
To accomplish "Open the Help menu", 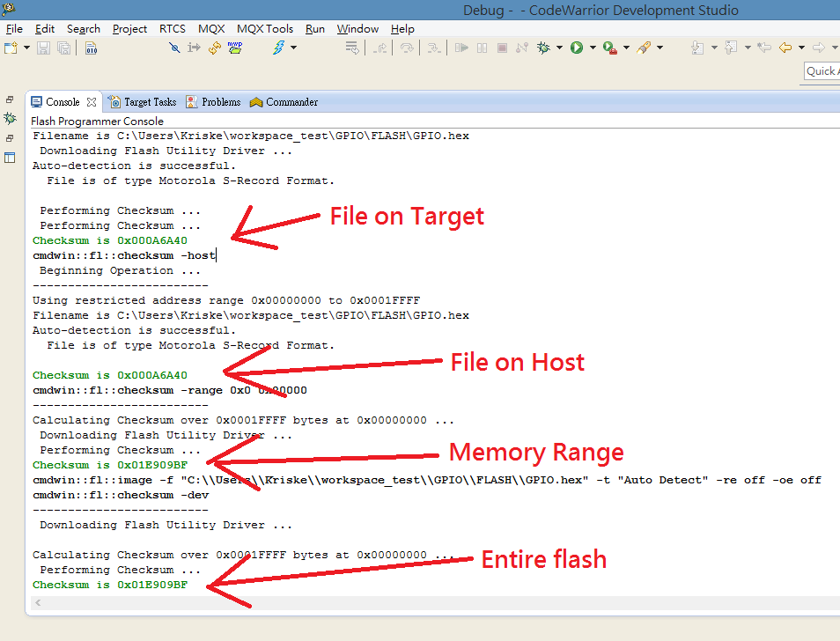I will click(402, 29).
